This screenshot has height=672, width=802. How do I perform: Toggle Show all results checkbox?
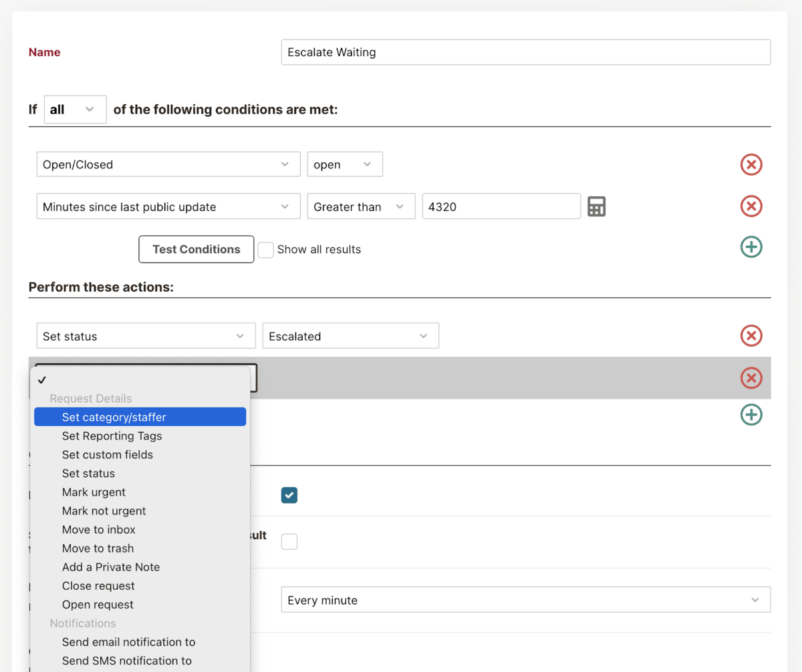266,250
